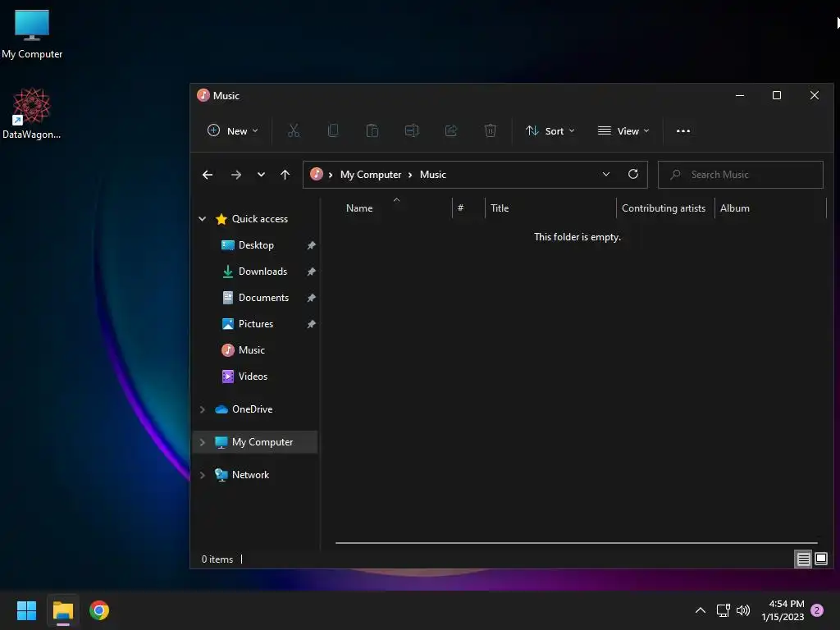840x630 pixels.
Task: Go up one folder level
Action: pyautogui.click(x=285, y=175)
